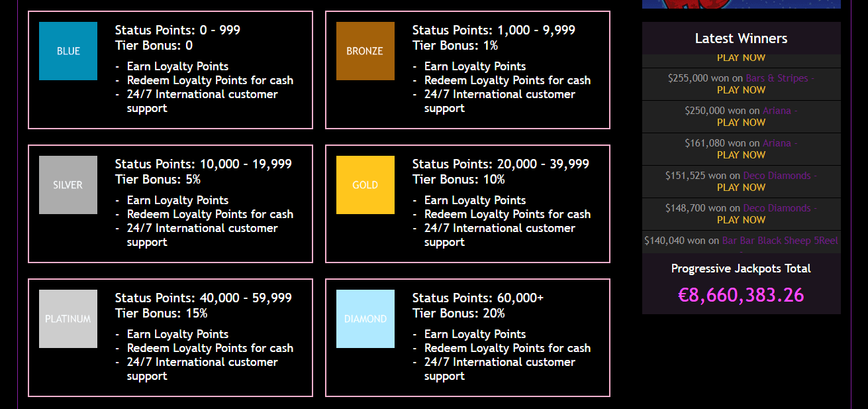Click the Status Points 60,000+ text
Viewport: 868px width, 409px height.
477,298
